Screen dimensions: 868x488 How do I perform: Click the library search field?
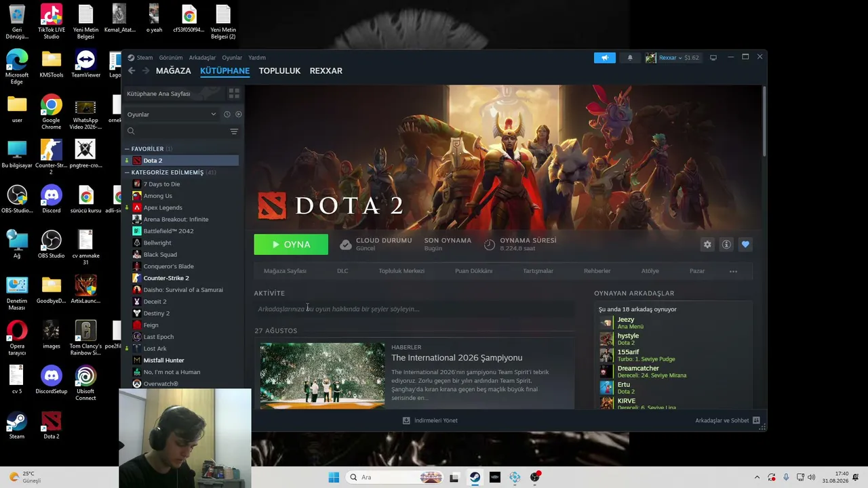pyautogui.click(x=177, y=131)
